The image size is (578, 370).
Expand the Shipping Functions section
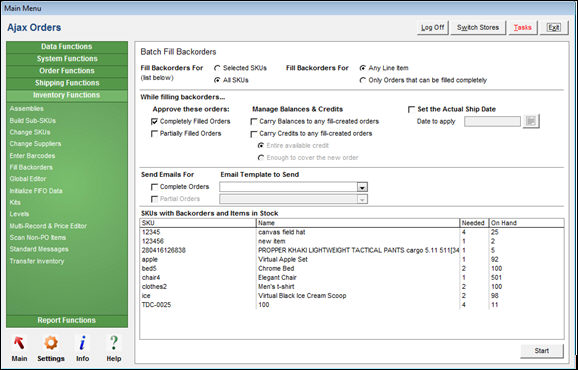coord(67,83)
